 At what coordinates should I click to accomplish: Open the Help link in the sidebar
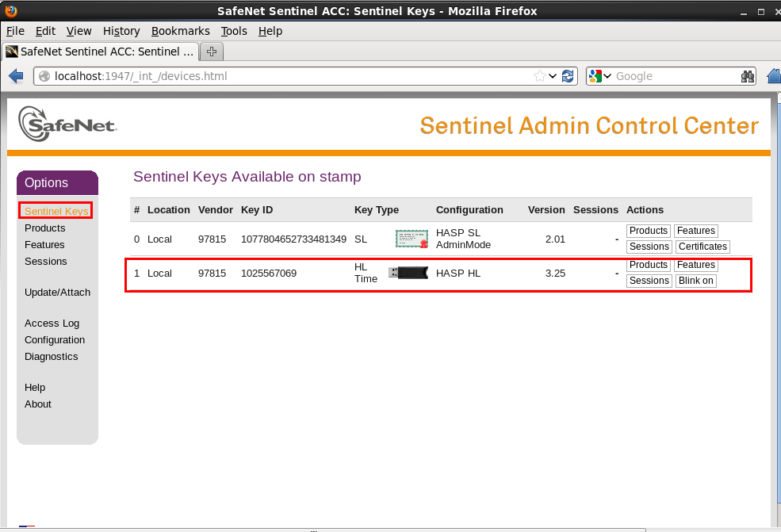35,388
